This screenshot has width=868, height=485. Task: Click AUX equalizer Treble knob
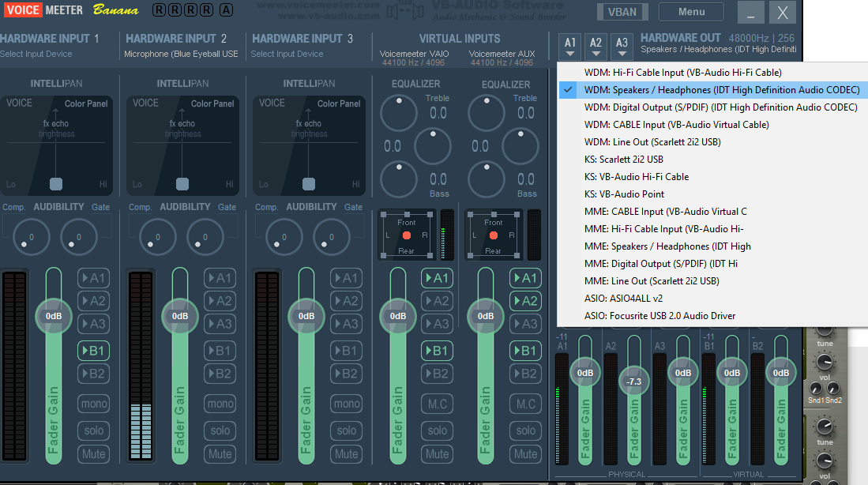click(x=486, y=113)
